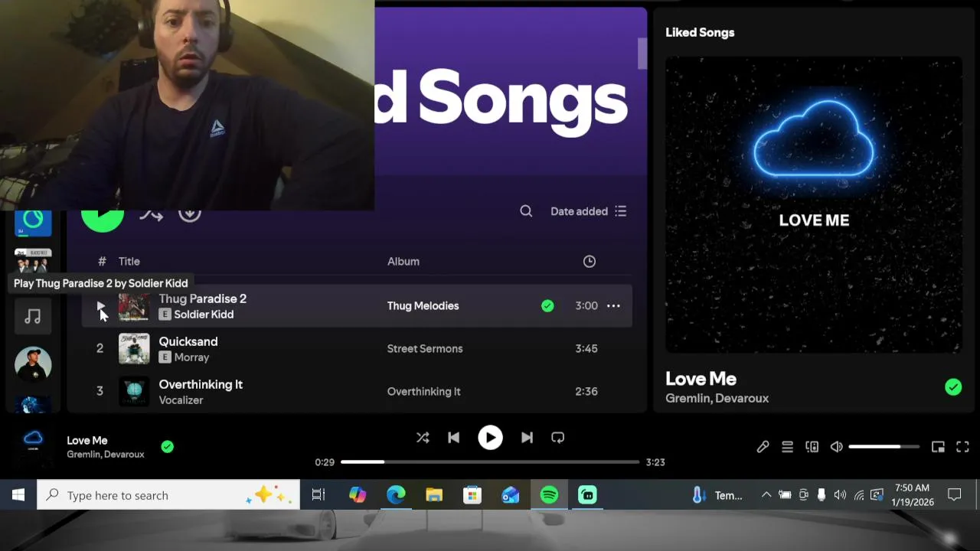Image resolution: width=980 pixels, height=551 pixels.
Task: Open Gremlin, Devaroux in right panel
Action: pyautogui.click(x=717, y=398)
